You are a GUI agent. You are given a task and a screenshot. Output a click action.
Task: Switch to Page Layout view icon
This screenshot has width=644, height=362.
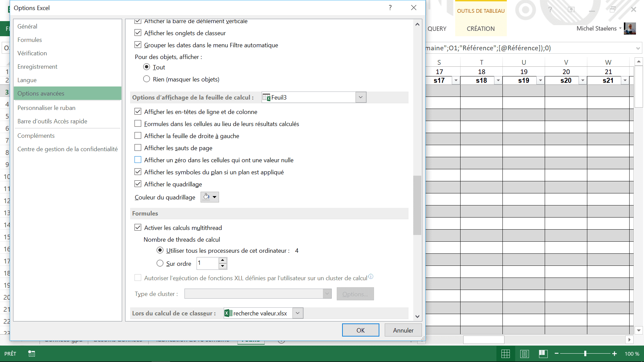[x=525, y=354]
